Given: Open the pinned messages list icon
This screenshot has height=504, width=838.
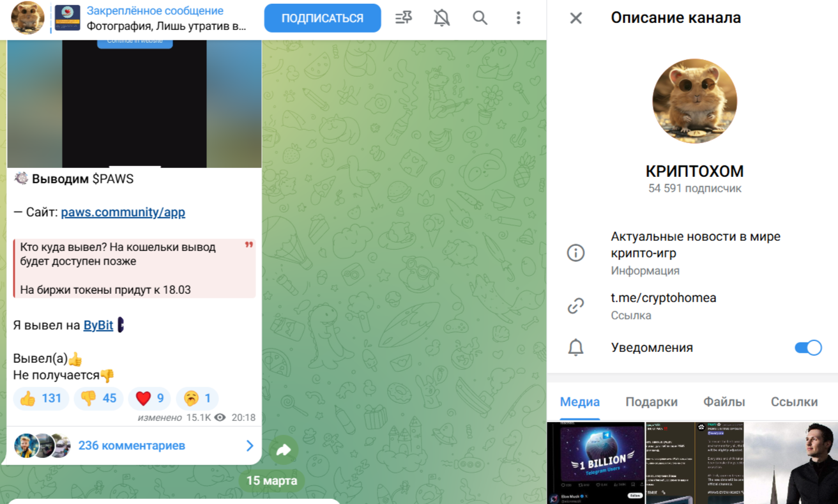Looking at the screenshot, I should tap(404, 18).
